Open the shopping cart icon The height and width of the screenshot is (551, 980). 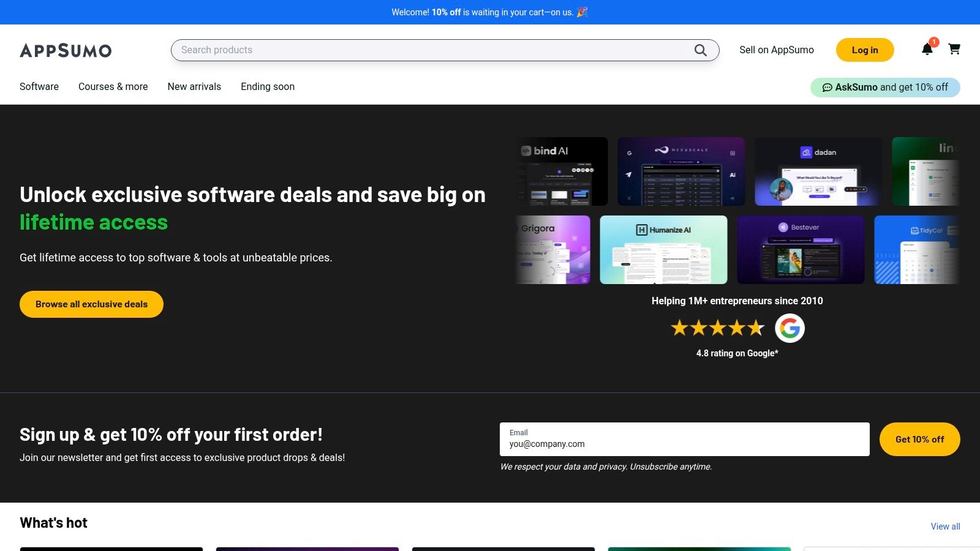(954, 49)
